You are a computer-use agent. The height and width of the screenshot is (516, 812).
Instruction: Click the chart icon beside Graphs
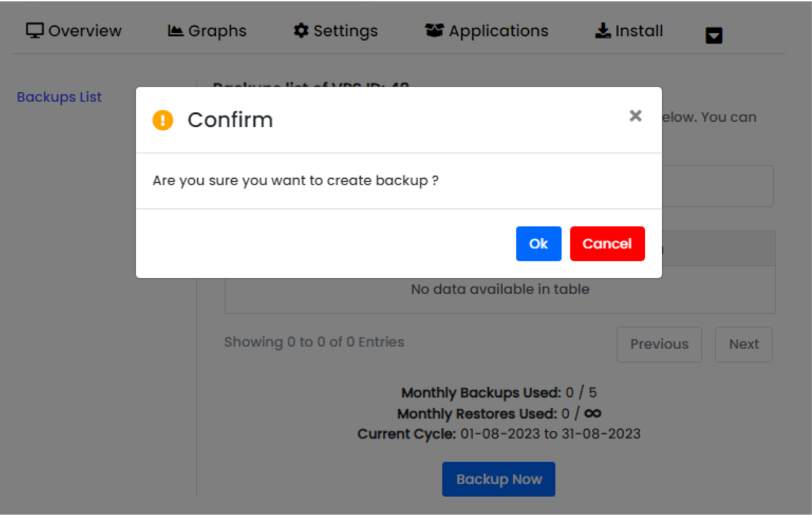[175, 31]
